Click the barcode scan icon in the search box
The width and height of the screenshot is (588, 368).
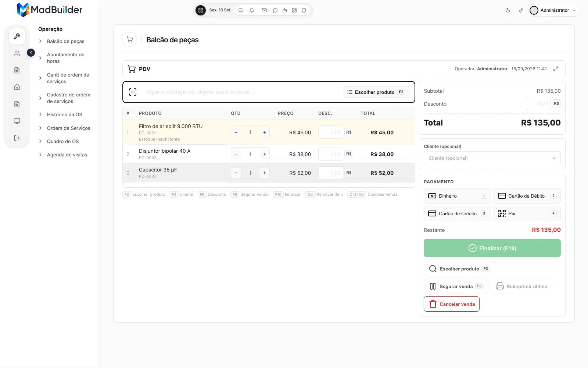point(133,92)
